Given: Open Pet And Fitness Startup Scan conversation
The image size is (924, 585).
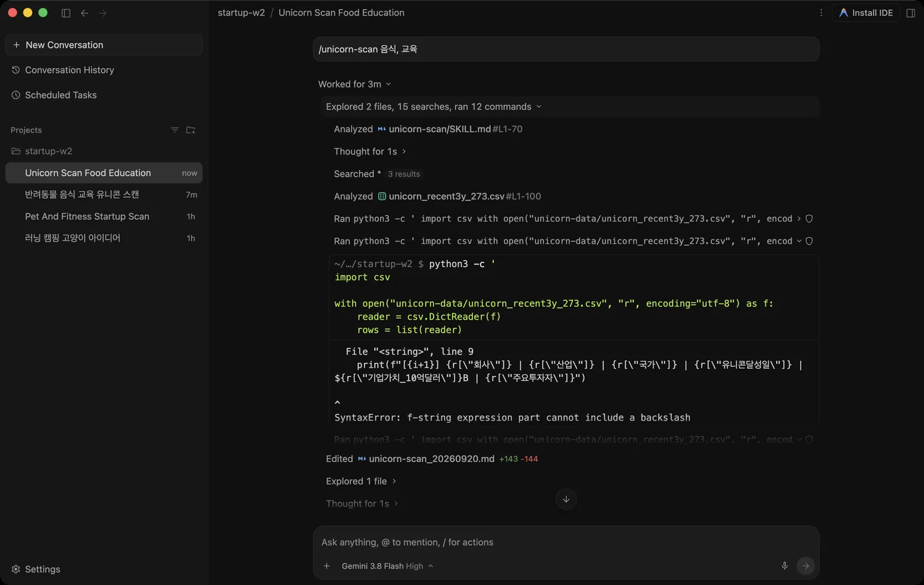Looking at the screenshot, I should point(103,216).
